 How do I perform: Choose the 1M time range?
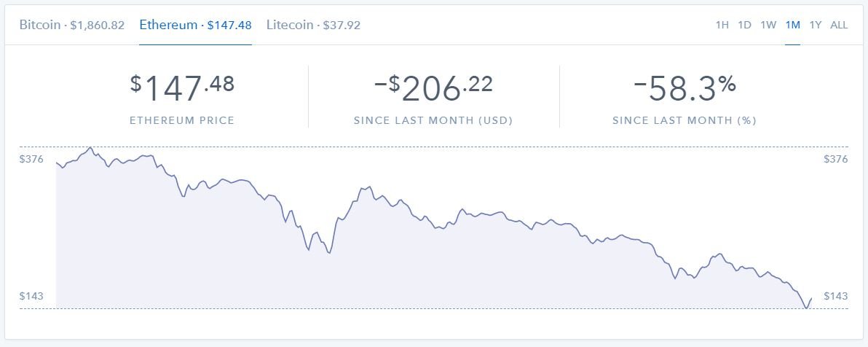pyautogui.click(x=793, y=25)
